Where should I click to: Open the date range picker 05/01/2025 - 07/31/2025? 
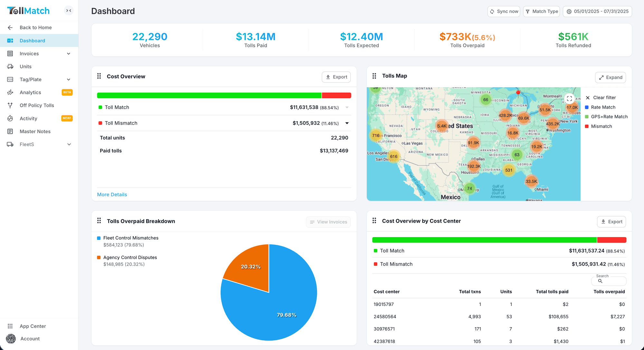coord(597,12)
